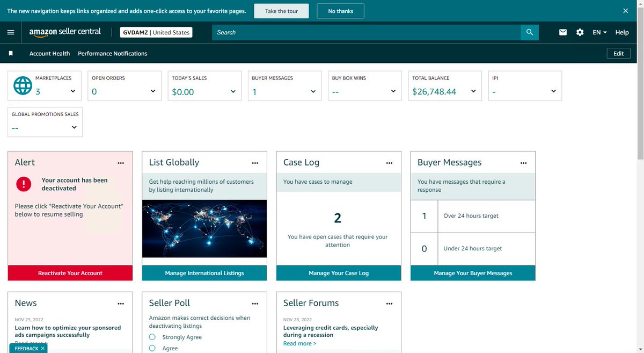Click Manage International Listings button

coord(204,273)
